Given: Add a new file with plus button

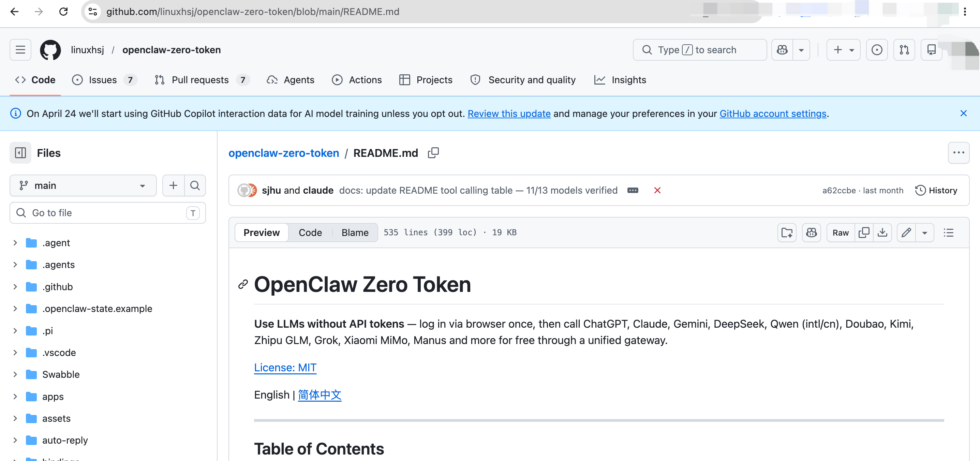Looking at the screenshot, I should (174, 185).
